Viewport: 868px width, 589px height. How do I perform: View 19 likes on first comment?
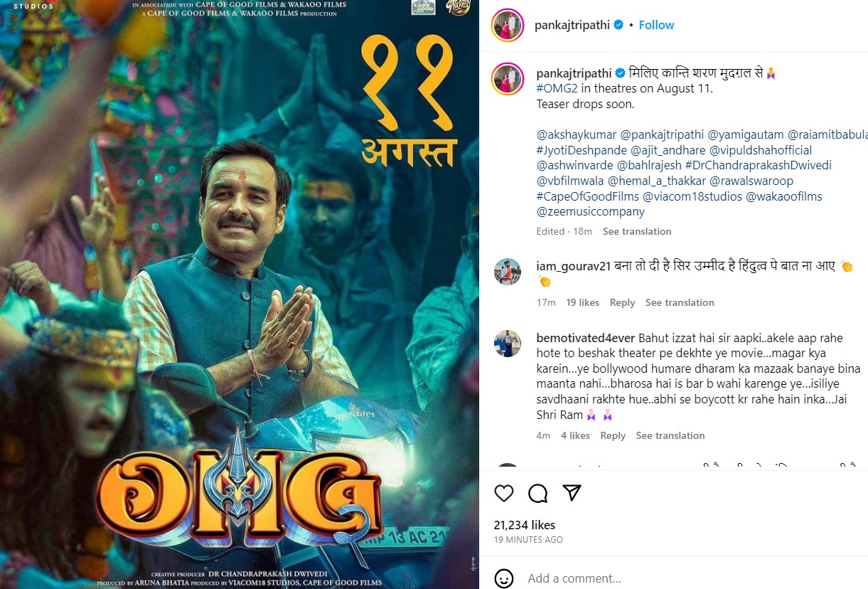click(583, 302)
